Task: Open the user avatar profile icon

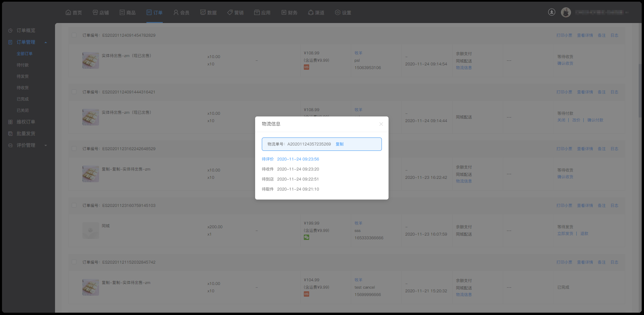Action: [x=566, y=12]
